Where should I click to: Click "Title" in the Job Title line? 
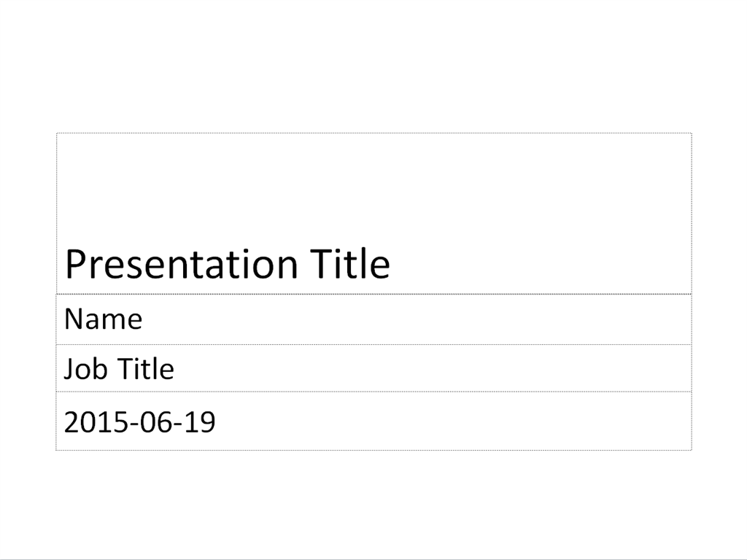click(x=146, y=369)
